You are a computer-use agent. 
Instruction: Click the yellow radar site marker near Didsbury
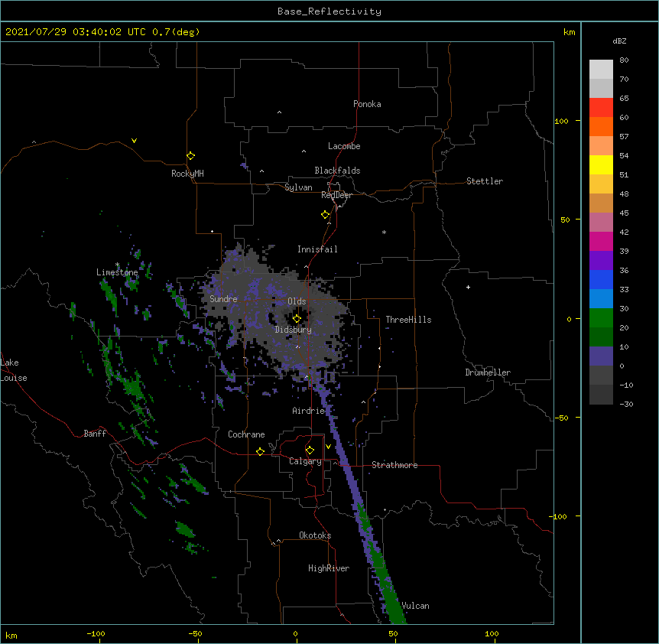tap(297, 318)
